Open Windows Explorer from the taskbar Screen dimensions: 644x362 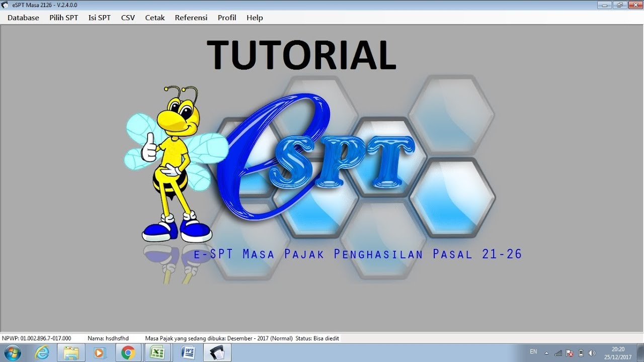coord(71,353)
